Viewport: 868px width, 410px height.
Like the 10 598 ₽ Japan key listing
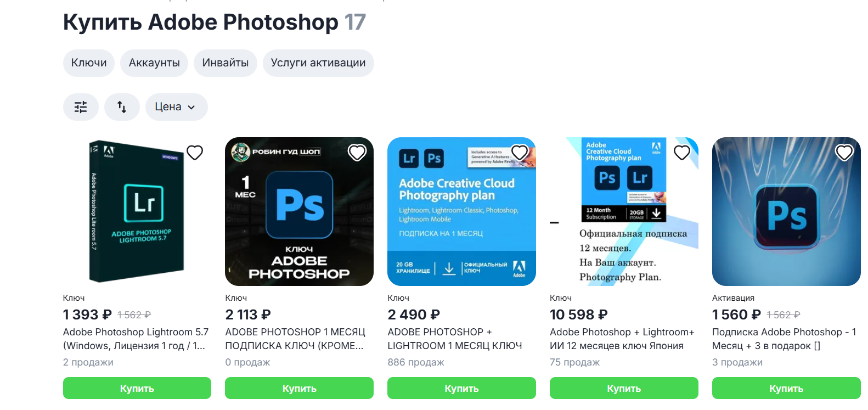click(x=682, y=153)
